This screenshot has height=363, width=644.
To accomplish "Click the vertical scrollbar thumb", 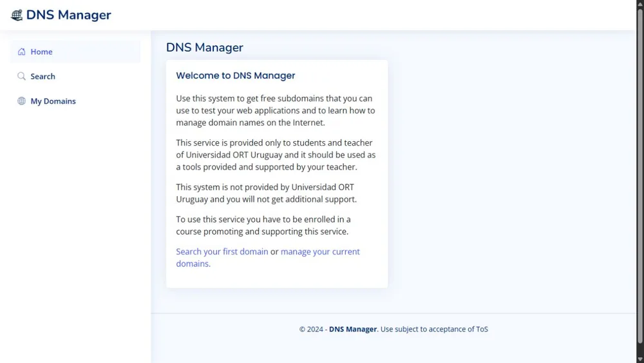I will (x=640, y=175).
